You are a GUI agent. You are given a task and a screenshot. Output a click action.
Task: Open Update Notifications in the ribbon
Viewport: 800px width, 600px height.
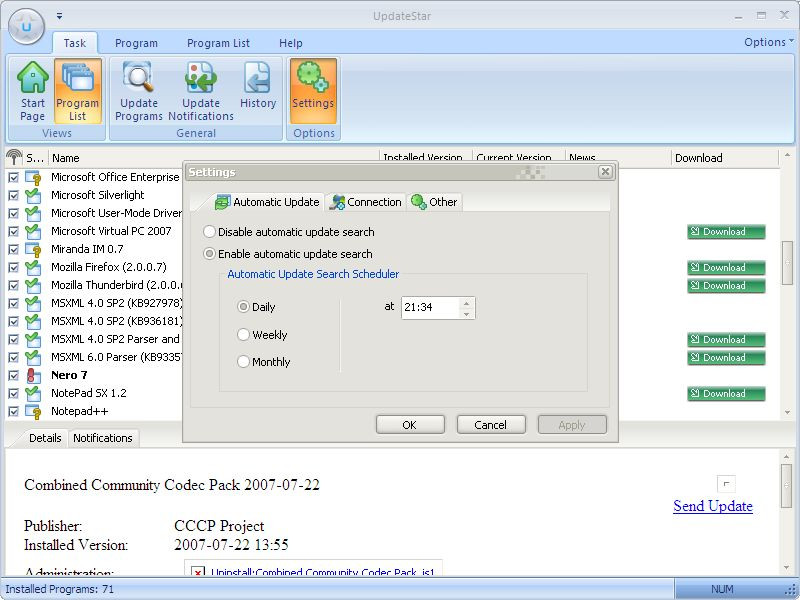[201, 91]
